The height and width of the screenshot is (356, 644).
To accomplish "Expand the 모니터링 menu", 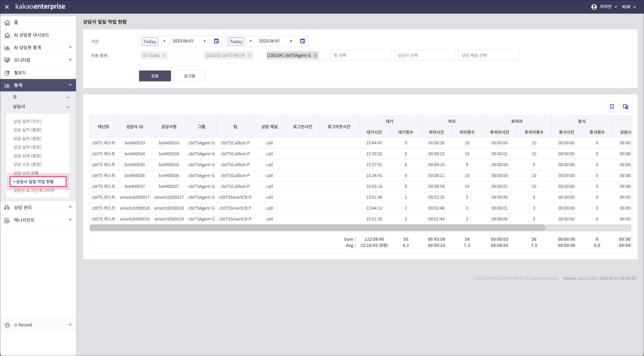I will coord(70,60).
